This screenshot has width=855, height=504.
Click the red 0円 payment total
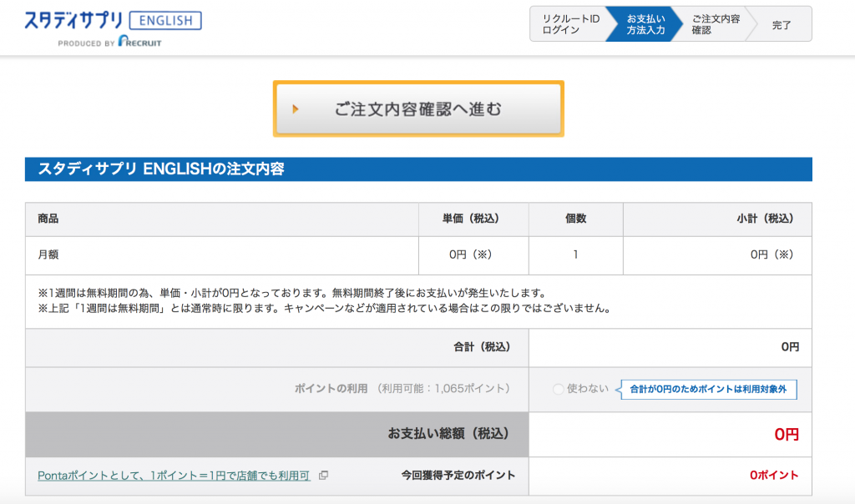click(x=787, y=434)
